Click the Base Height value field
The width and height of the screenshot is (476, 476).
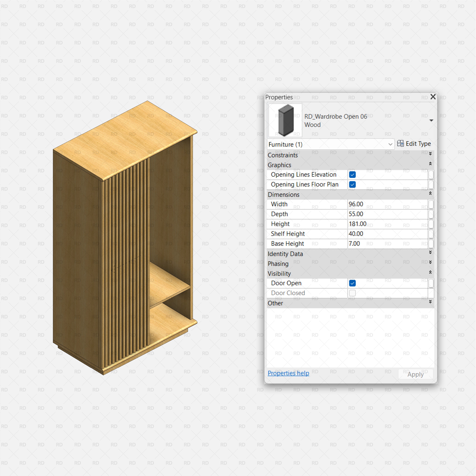coord(387,244)
